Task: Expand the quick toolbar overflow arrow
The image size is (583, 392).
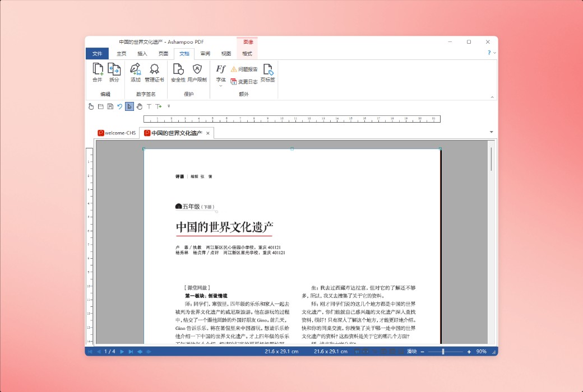Action: (x=169, y=106)
